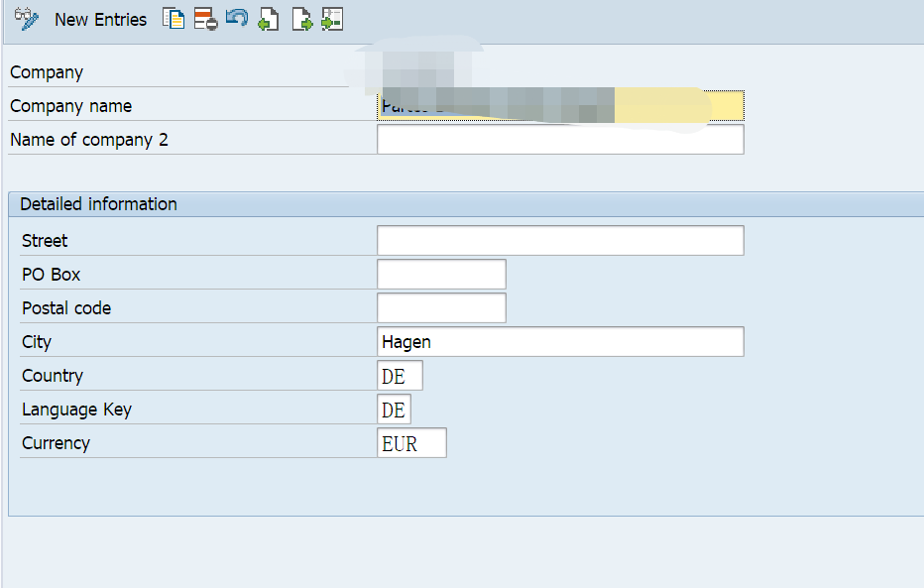Click the Currency field showing EUR
924x588 pixels.
(x=411, y=442)
